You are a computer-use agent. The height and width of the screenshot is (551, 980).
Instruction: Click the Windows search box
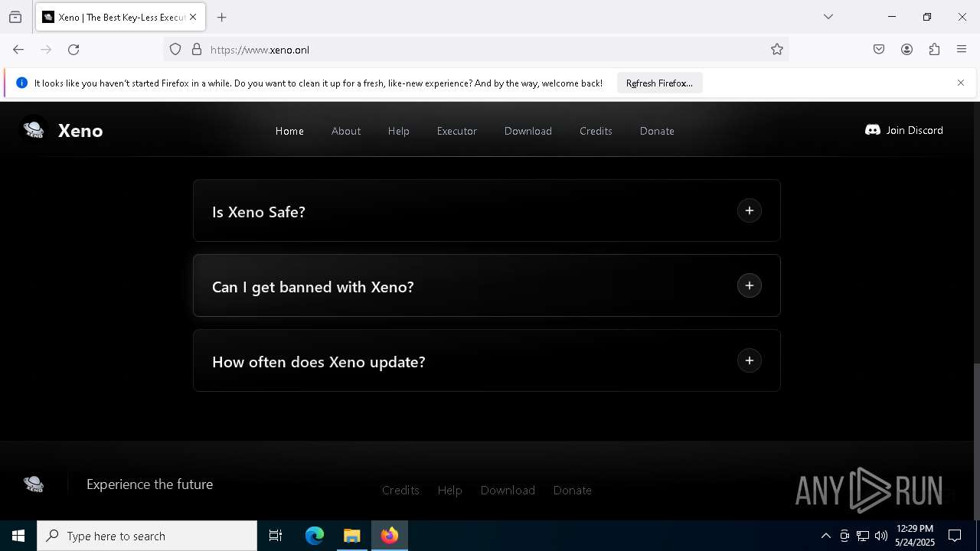pos(147,536)
